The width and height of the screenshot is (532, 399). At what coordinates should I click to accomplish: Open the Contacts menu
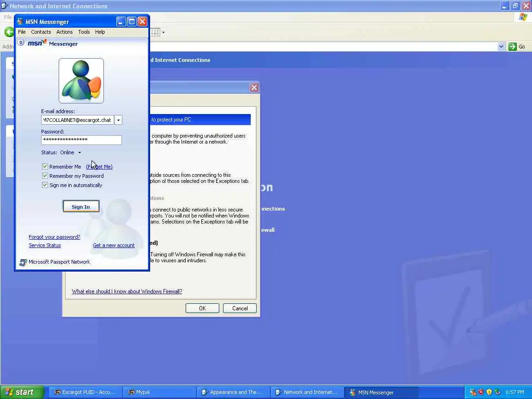coord(41,32)
